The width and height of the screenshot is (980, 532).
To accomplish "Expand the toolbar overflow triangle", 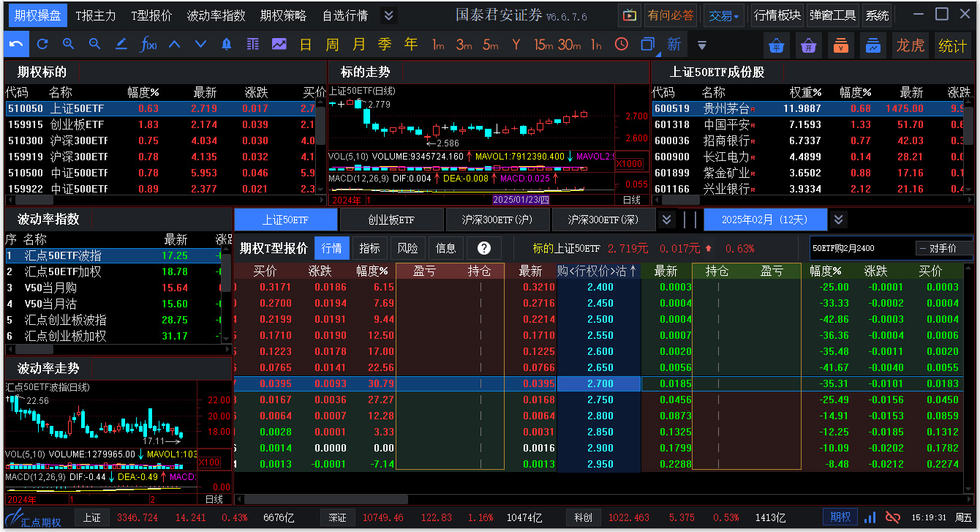I will tap(702, 45).
